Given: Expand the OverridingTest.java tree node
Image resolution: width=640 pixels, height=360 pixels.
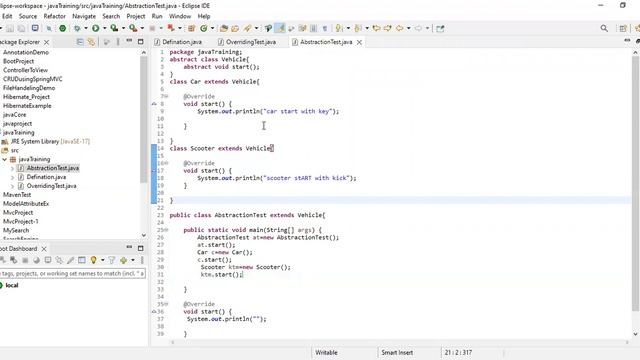Looking at the screenshot, I should tap(12, 186).
